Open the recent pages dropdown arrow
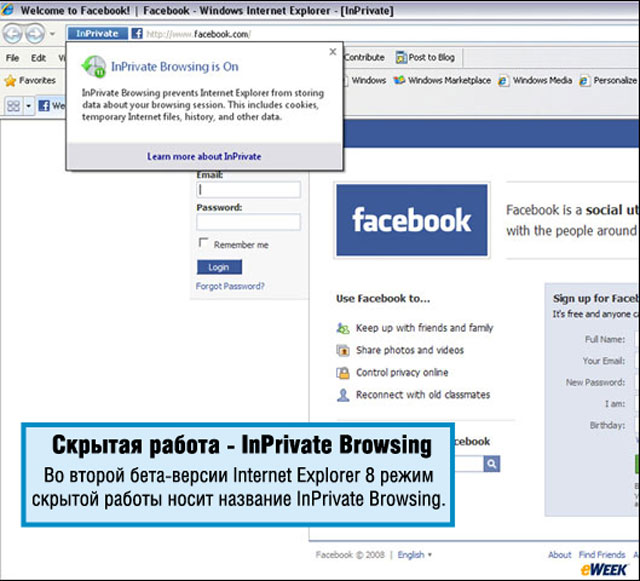 coord(52,34)
